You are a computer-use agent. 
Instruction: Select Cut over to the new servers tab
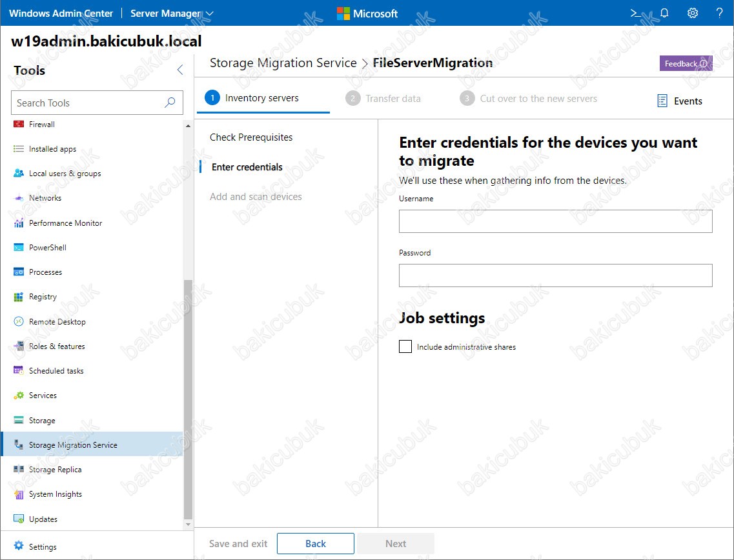pos(529,99)
